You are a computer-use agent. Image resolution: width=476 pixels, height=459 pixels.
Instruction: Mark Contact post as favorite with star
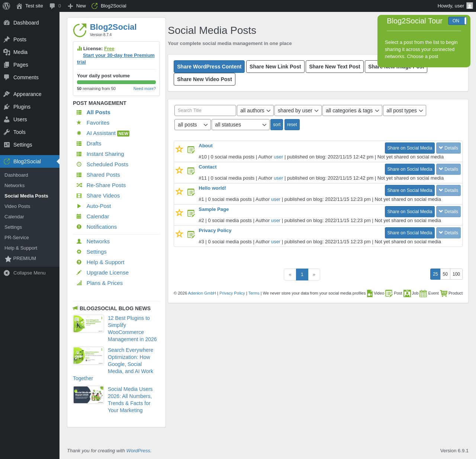pyautogui.click(x=179, y=170)
